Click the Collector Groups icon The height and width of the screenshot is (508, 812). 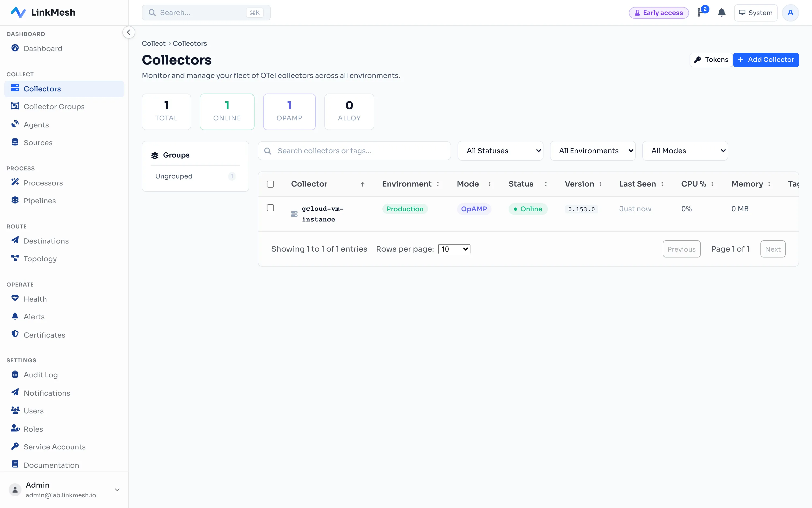click(x=15, y=106)
